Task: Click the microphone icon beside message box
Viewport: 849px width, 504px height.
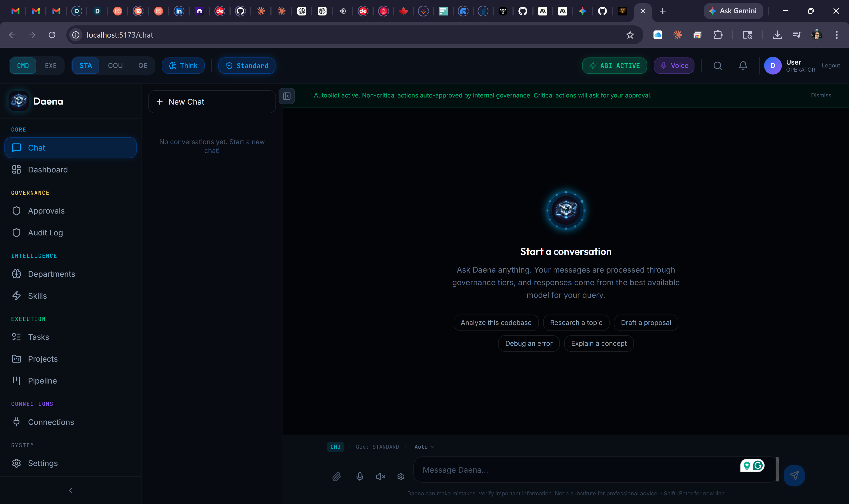Action: [x=360, y=477]
